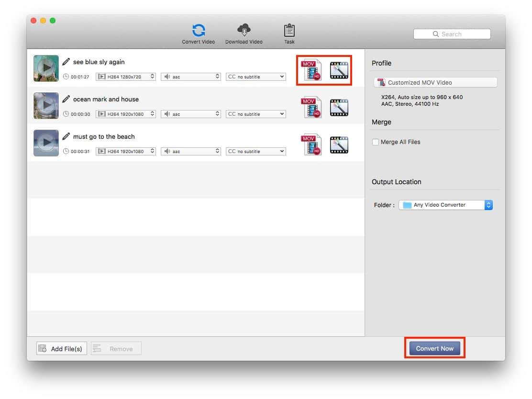The height and width of the screenshot is (399, 532).
Task: Open video stream dropdown H264 1280x720
Action: tap(125, 77)
